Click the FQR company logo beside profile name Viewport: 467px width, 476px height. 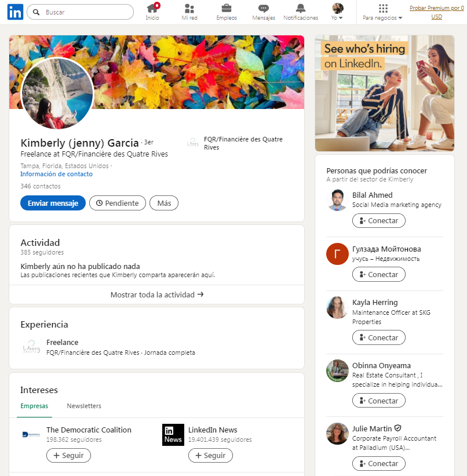tap(193, 142)
